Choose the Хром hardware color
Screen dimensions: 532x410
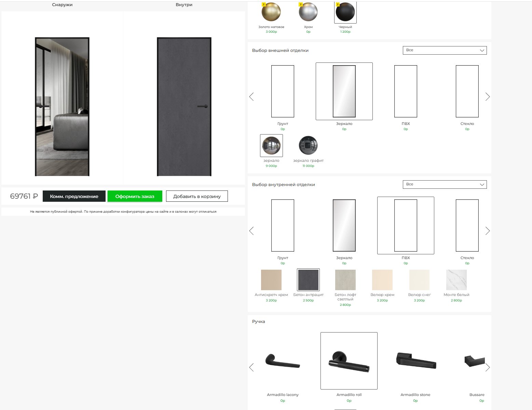(x=308, y=12)
